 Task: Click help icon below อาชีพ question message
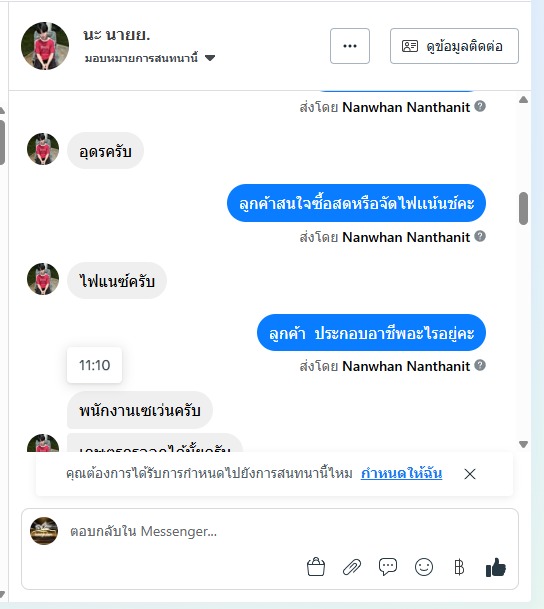pyautogui.click(x=480, y=365)
